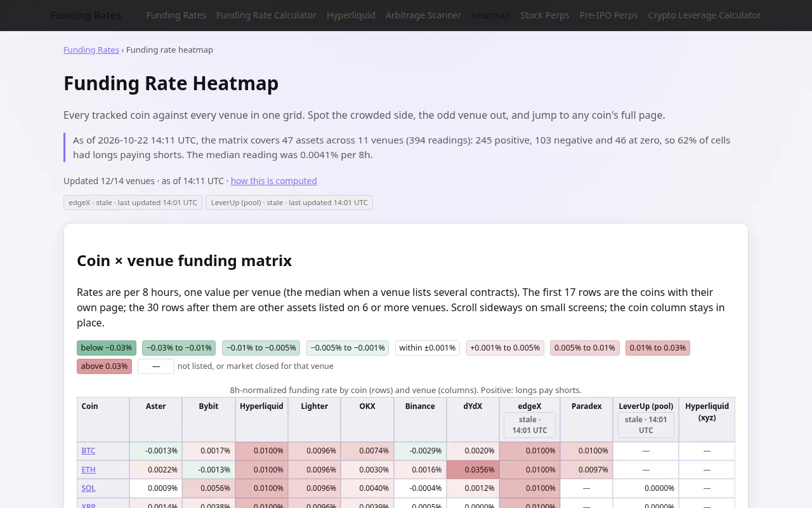The height and width of the screenshot is (508, 812).
Task: Click the Coin column header
Action: pyautogui.click(x=103, y=420)
